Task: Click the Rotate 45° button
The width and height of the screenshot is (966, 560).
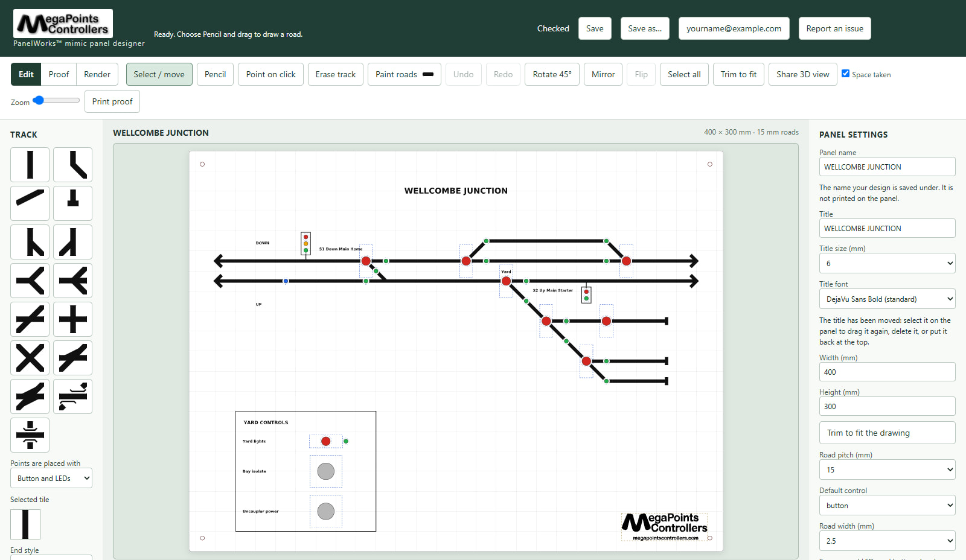Action: 552,74
